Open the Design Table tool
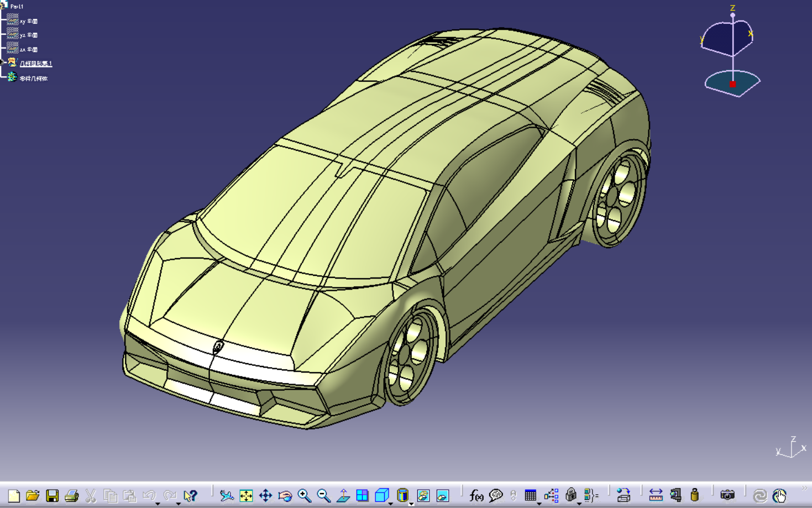 pos(530,496)
